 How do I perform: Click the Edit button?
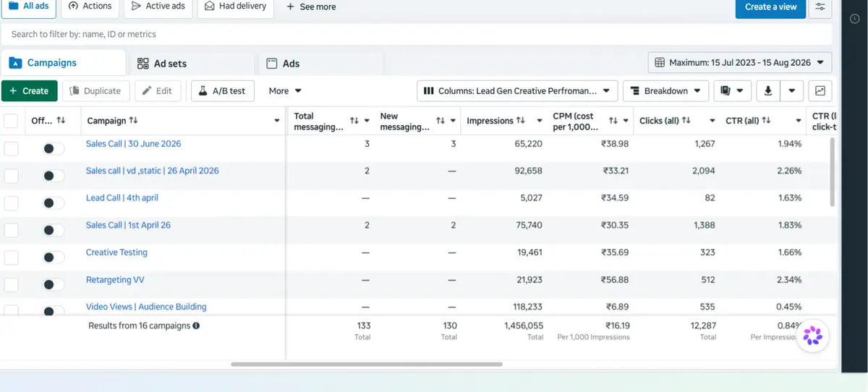coord(157,90)
